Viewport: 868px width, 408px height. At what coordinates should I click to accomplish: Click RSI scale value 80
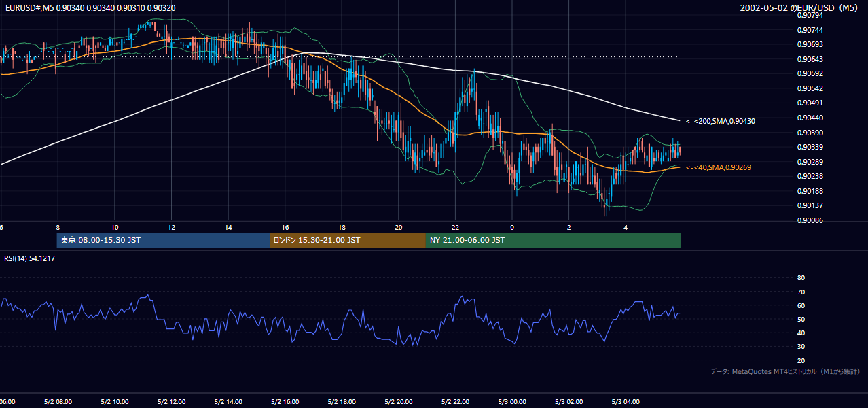pyautogui.click(x=801, y=278)
